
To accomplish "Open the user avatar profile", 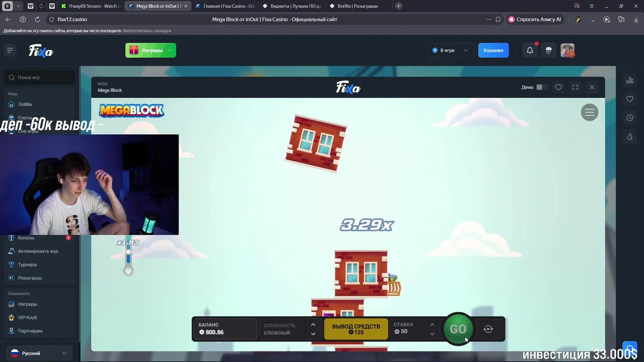I will tap(568, 50).
